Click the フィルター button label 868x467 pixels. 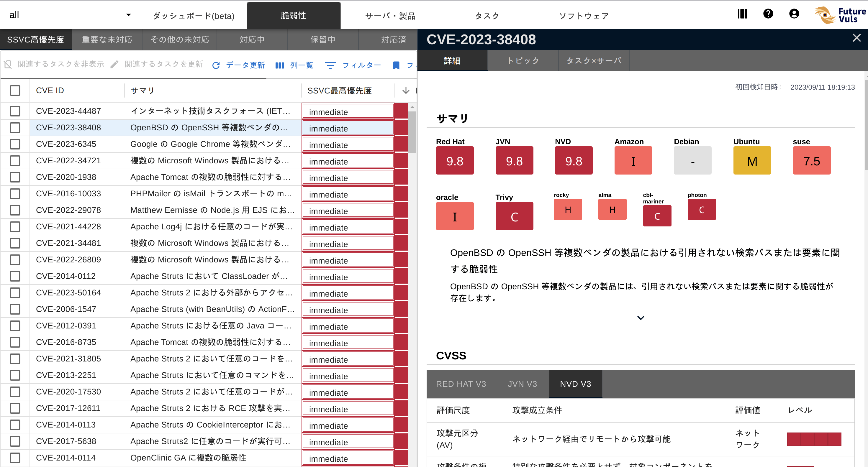tap(361, 65)
